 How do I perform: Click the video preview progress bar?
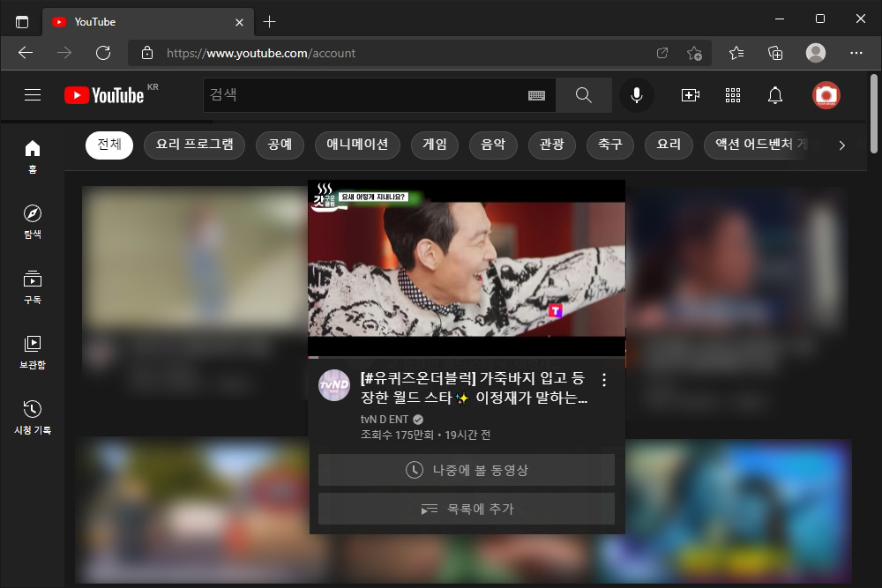point(467,357)
